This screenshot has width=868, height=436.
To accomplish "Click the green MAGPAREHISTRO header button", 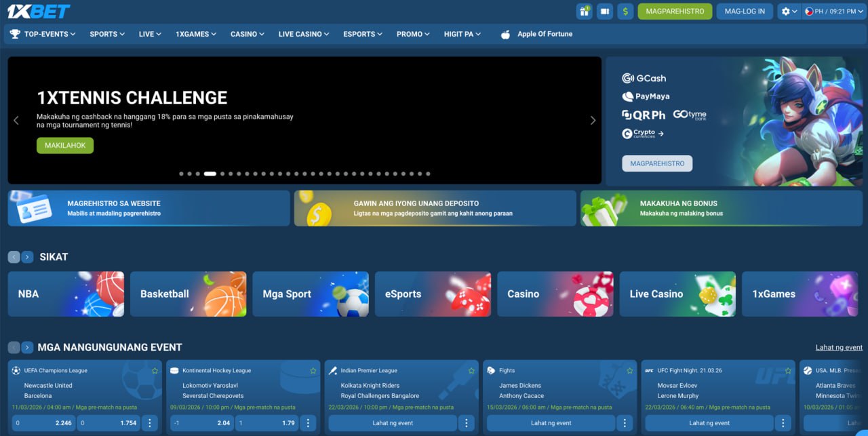I will click(x=675, y=11).
